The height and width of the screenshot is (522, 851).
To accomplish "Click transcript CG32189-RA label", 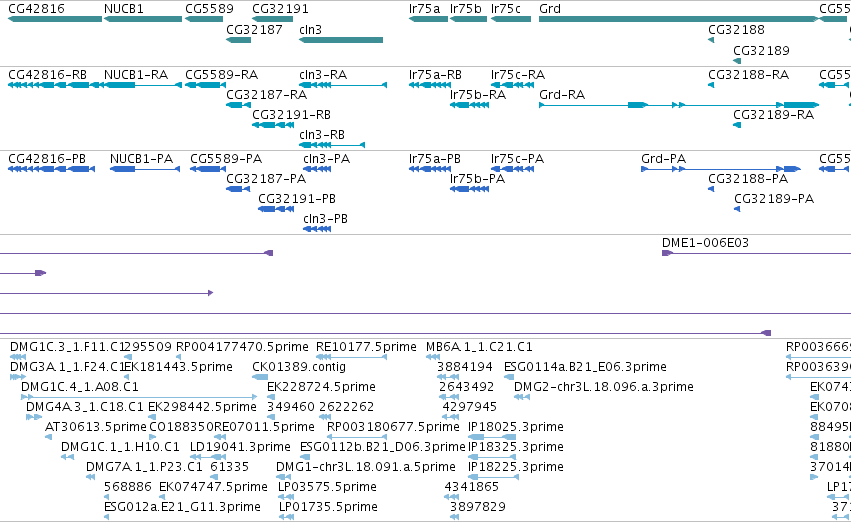I will (x=773, y=114).
